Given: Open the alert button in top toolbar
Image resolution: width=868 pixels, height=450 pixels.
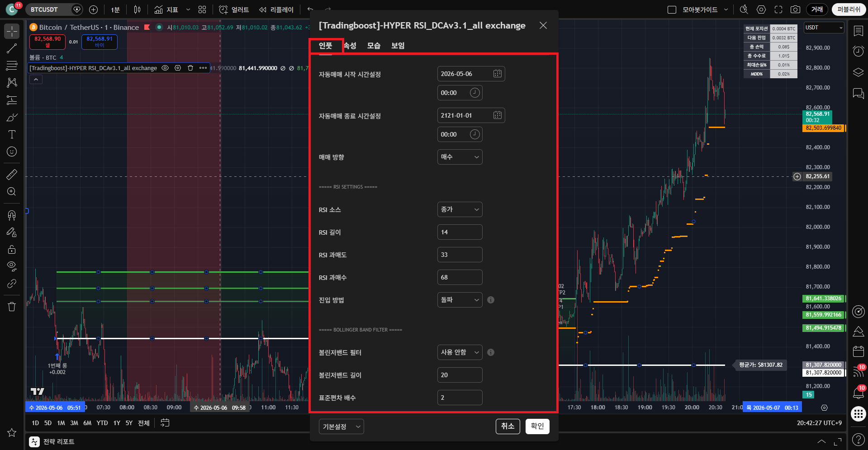Looking at the screenshot, I should [x=234, y=9].
